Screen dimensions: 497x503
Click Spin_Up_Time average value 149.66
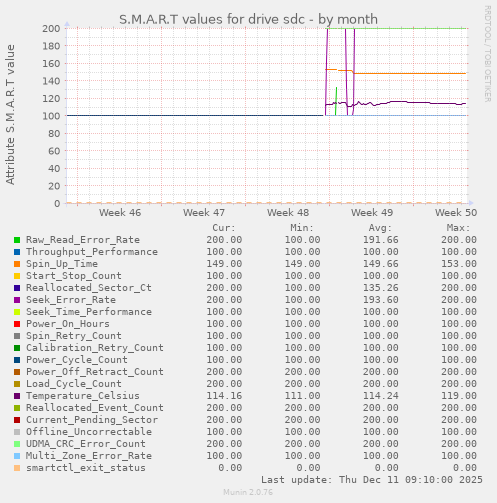click(x=381, y=264)
